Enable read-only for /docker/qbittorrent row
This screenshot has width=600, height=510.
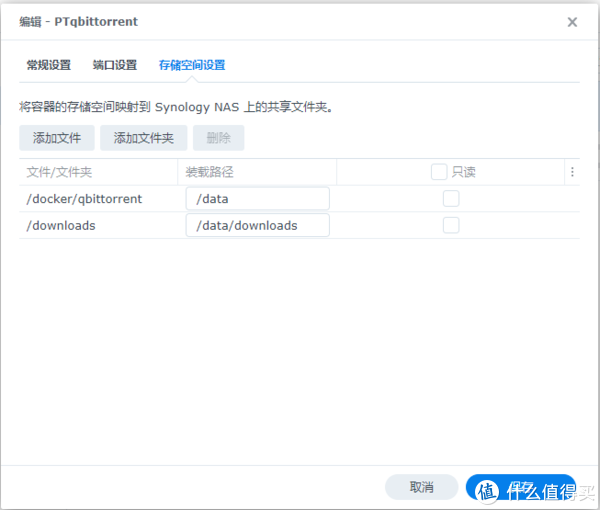click(x=451, y=199)
